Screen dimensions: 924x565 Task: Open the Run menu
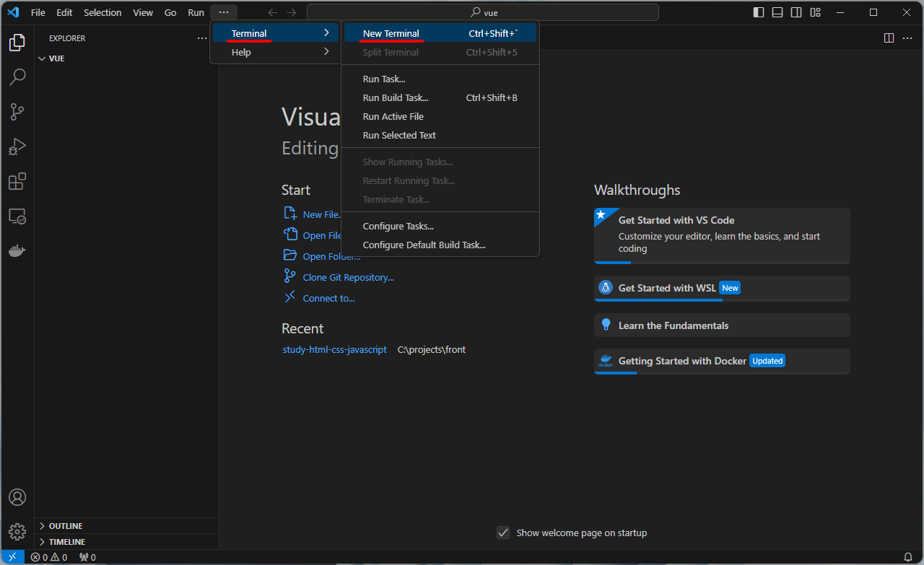click(196, 12)
